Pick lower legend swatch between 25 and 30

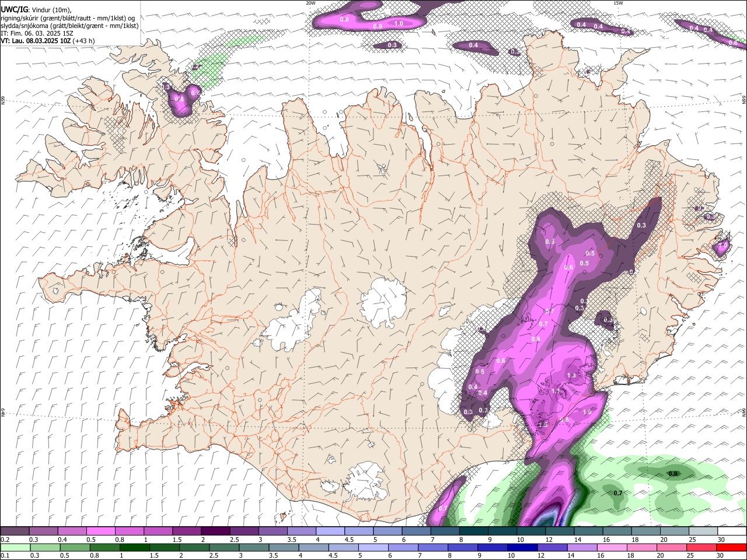point(702,547)
